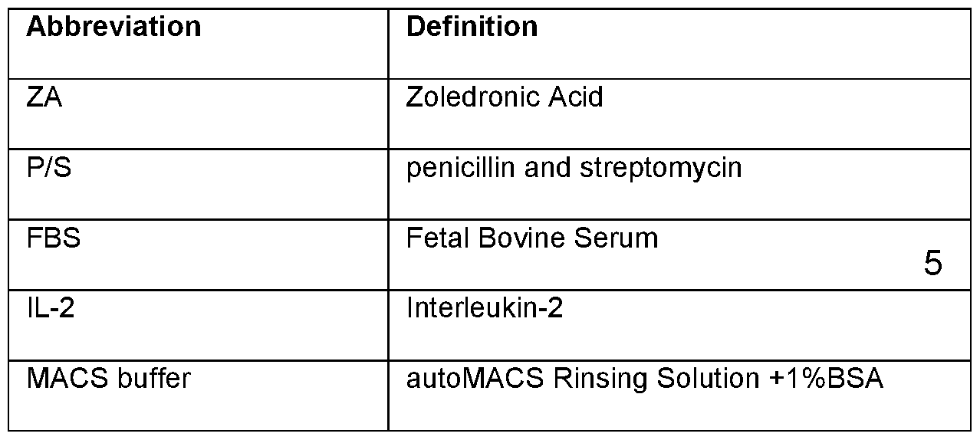Click the Definition column header
Screen dimensions: 980x440
(472, 27)
